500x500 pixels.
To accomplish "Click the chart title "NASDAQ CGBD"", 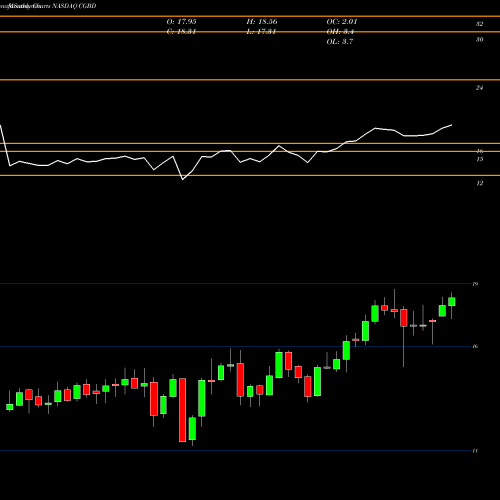I will point(74,6).
